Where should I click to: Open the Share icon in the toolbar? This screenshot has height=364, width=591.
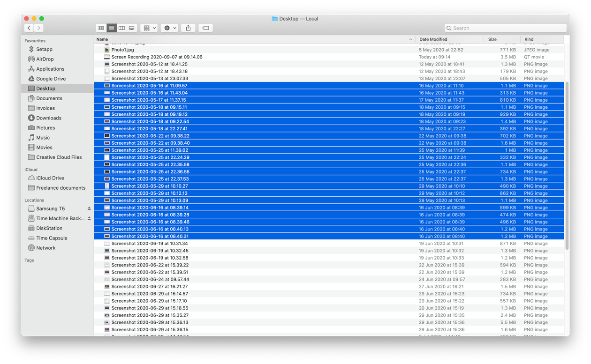tap(188, 28)
